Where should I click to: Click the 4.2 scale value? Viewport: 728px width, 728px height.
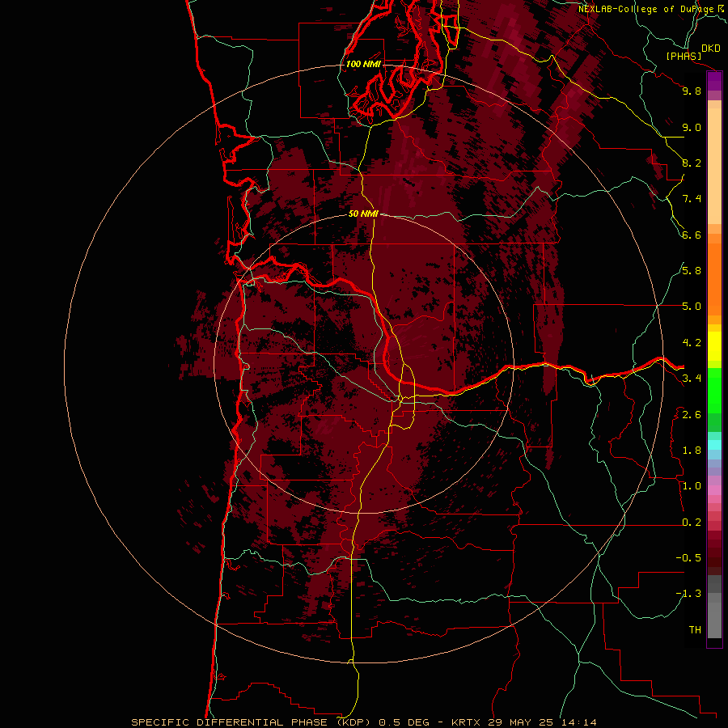pyautogui.click(x=692, y=343)
